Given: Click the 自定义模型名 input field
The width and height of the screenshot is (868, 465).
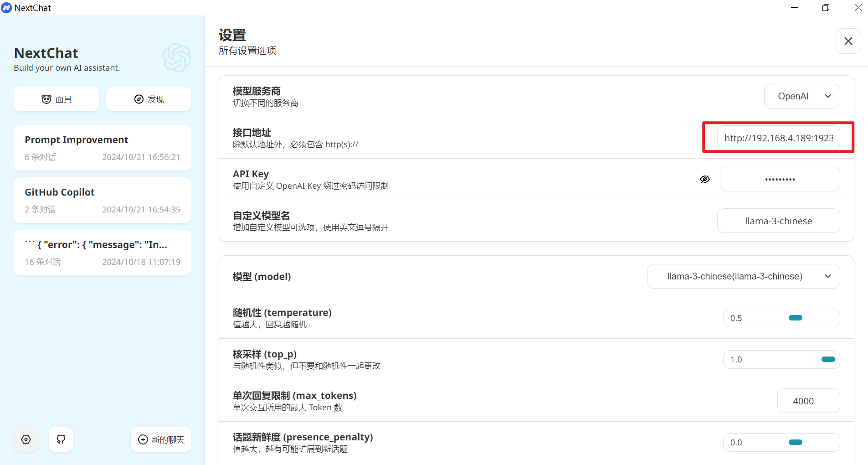Looking at the screenshot, I should pyautogui.click(x=778, y=221).
